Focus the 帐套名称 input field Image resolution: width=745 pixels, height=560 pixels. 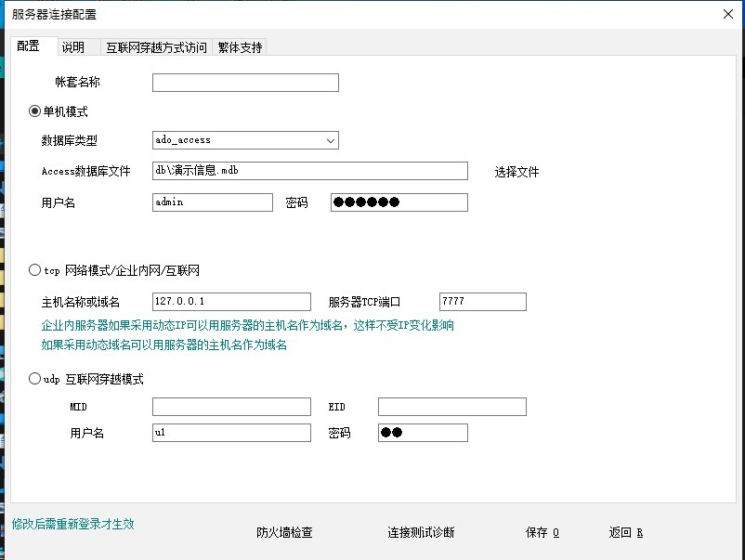coord(245,83)
